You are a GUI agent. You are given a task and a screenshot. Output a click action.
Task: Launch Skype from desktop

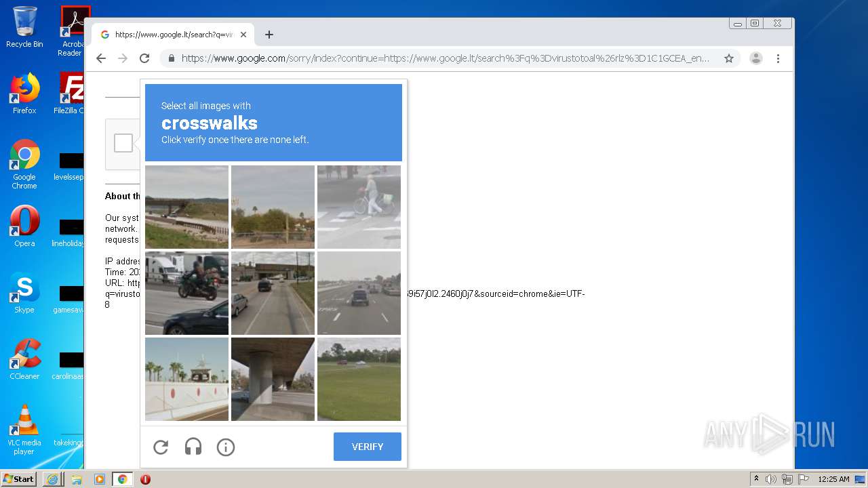[24, 292]
